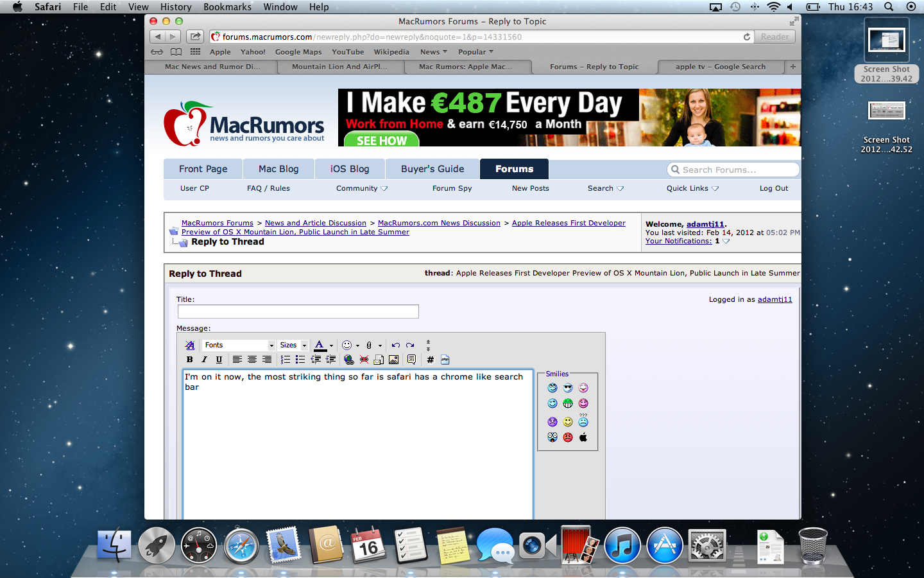924x578 pixels.
Task: Open the App Store from the Dock
Action: coord(665,546)
